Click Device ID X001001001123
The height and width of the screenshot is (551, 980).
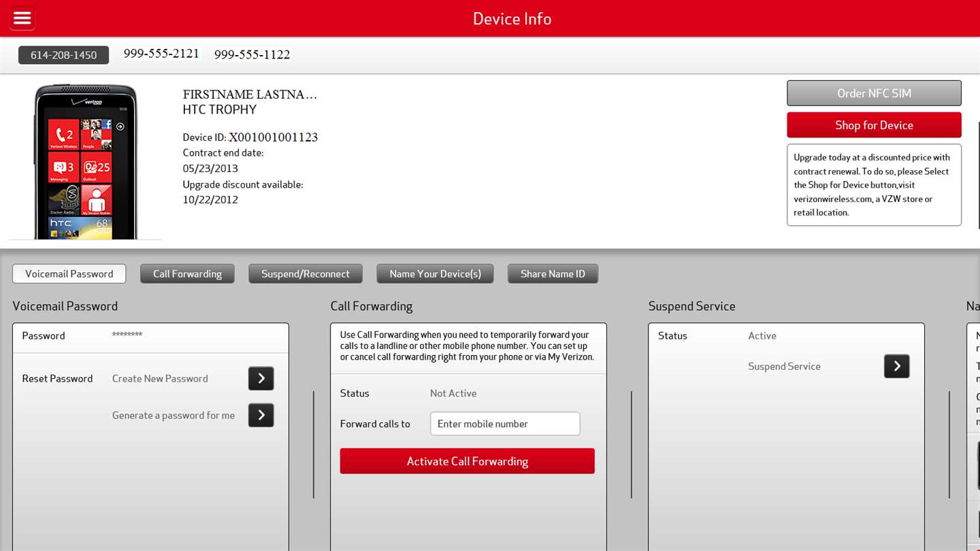[250, 137]
